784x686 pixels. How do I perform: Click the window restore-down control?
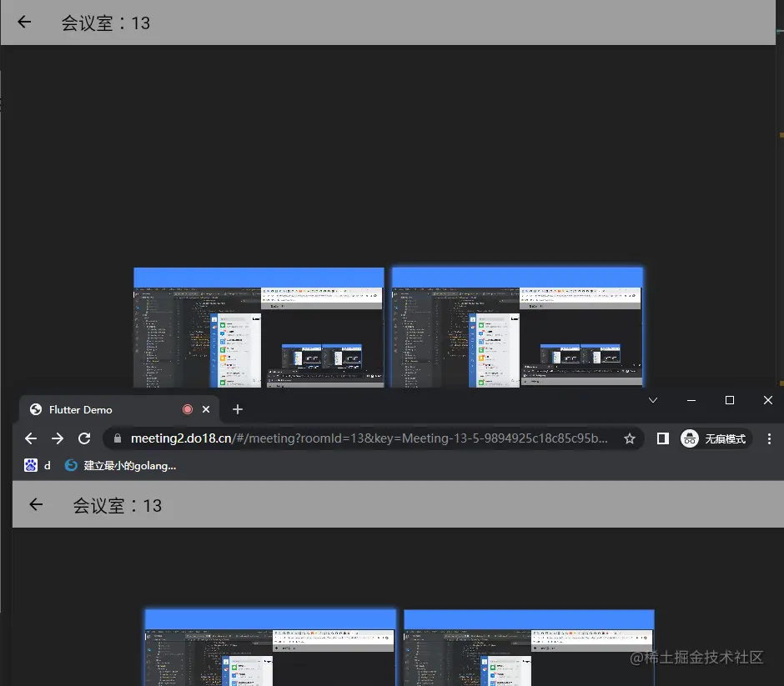tap(729, 400)
